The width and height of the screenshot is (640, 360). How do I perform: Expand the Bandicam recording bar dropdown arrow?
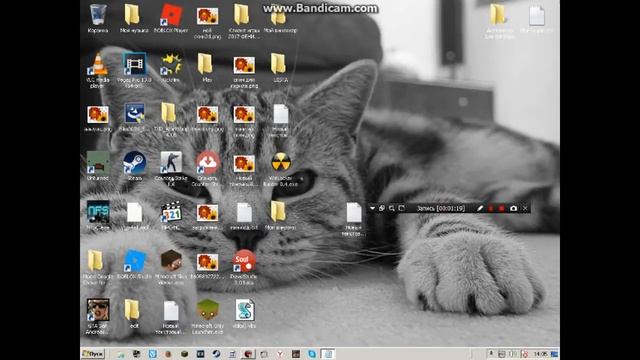(372, 208)
